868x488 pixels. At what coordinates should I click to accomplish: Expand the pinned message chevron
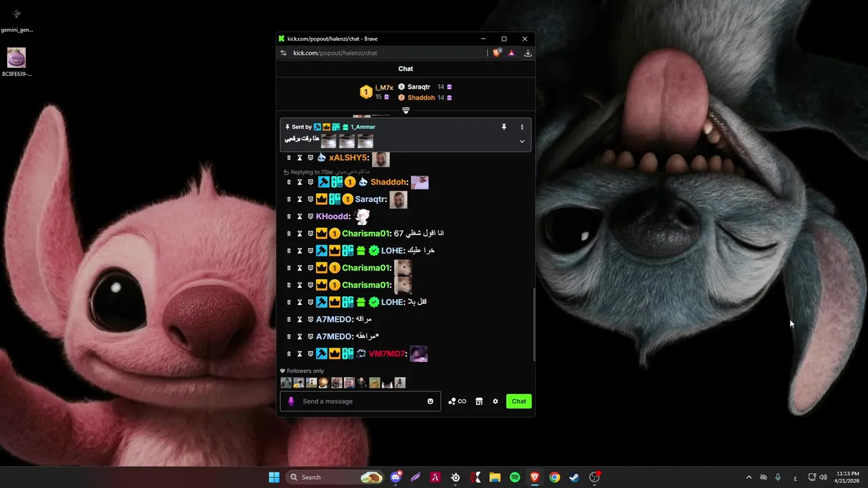pyautogui.click(x=522, y=141)
